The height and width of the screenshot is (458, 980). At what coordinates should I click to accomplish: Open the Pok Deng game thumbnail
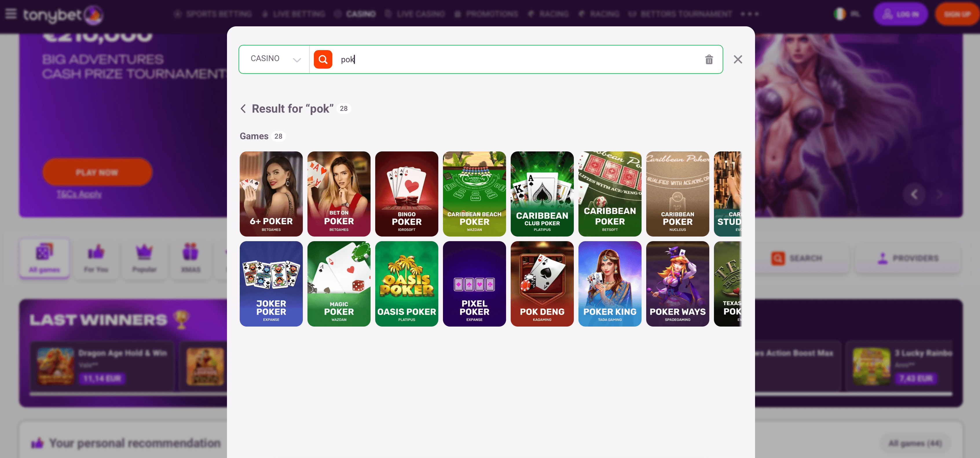coord(542,284)
